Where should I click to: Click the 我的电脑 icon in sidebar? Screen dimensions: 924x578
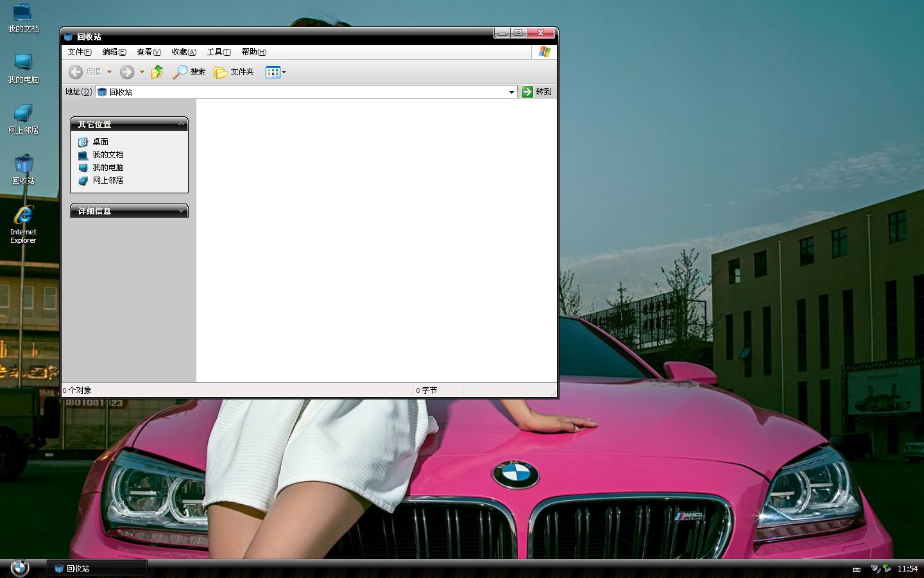tap(83, 168)
